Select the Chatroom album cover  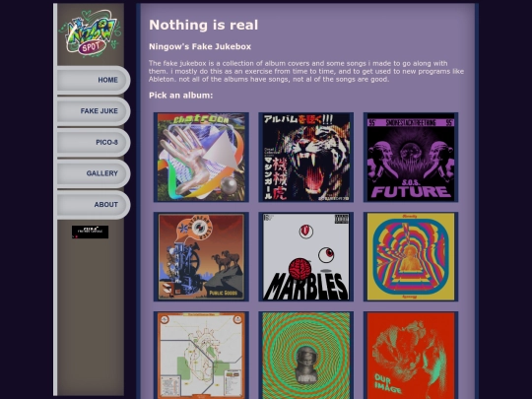[201, 157]
